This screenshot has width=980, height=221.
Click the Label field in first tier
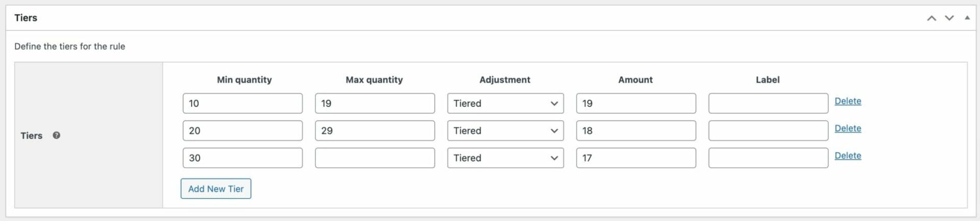(768, 103)
